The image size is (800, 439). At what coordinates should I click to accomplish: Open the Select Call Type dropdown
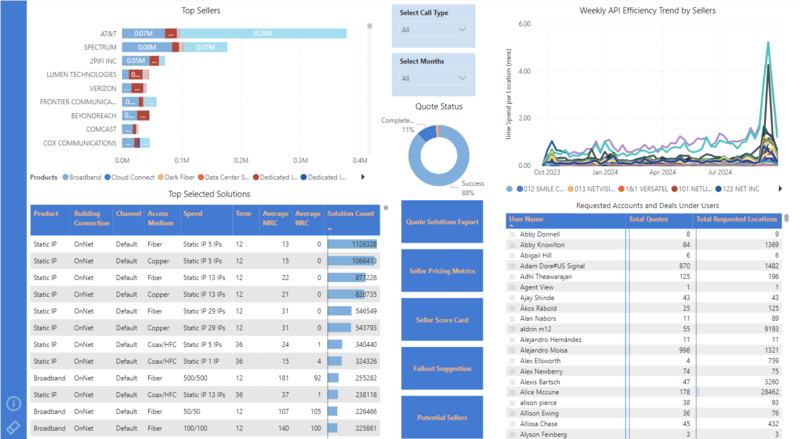(x=434, y=30)
